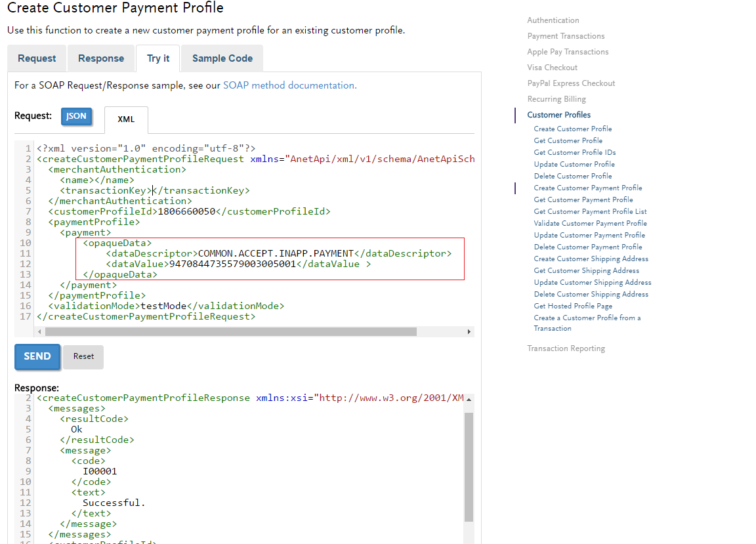Image resolution: width=756 pixels, height=544 pixels.
Task: Select Customer Profiles in the sidebar
Action: click(558, 114)
